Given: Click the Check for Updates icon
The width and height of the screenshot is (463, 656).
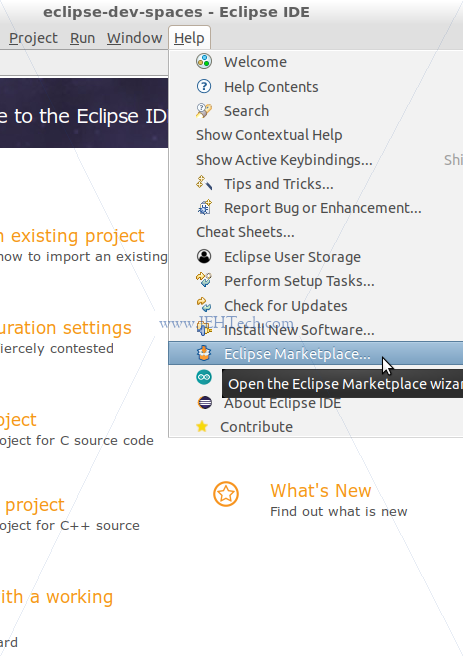Looking at the screenshot, I should pos(204,305).
